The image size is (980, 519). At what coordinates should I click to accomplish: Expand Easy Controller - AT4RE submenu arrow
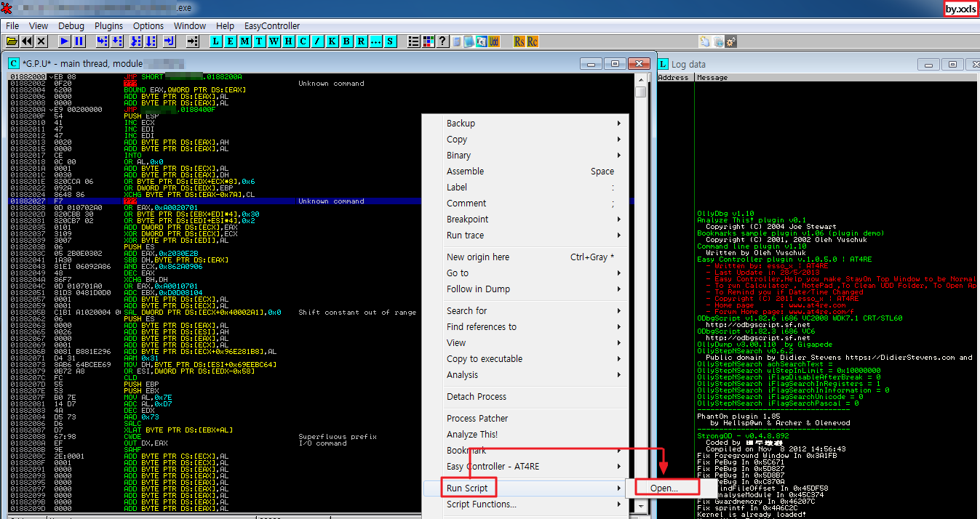click(x=619, y=467)
